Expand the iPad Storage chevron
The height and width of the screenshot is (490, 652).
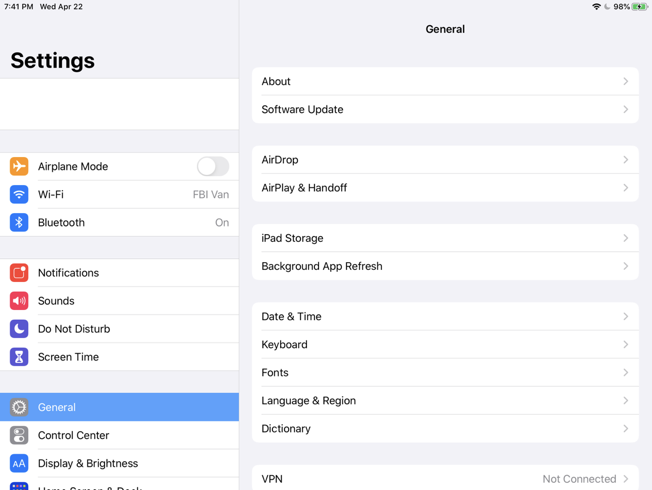pyautogui.click(x=626, y=238)
